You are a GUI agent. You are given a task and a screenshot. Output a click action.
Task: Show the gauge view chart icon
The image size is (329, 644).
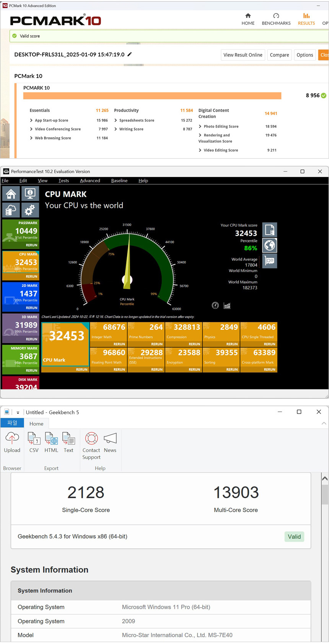tap(215, 305)
